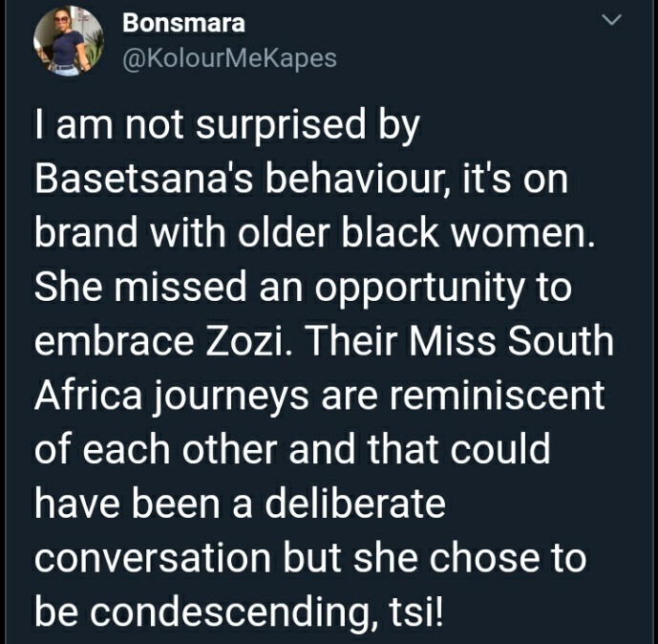Viewport: 658px width, 644px height.
Task: Open the tweet options chevron menu
Action: (x=611, y=20)
